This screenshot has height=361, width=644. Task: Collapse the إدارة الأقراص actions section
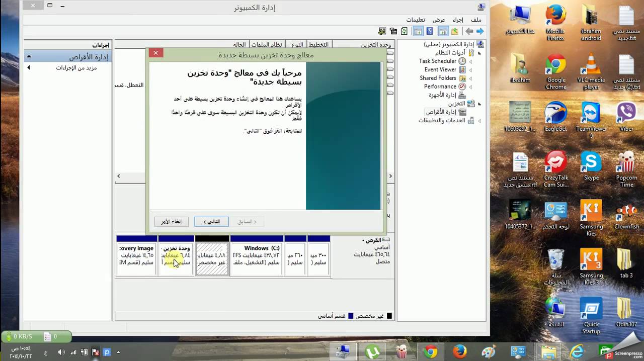pyautogui.click(x=29, y=57)
